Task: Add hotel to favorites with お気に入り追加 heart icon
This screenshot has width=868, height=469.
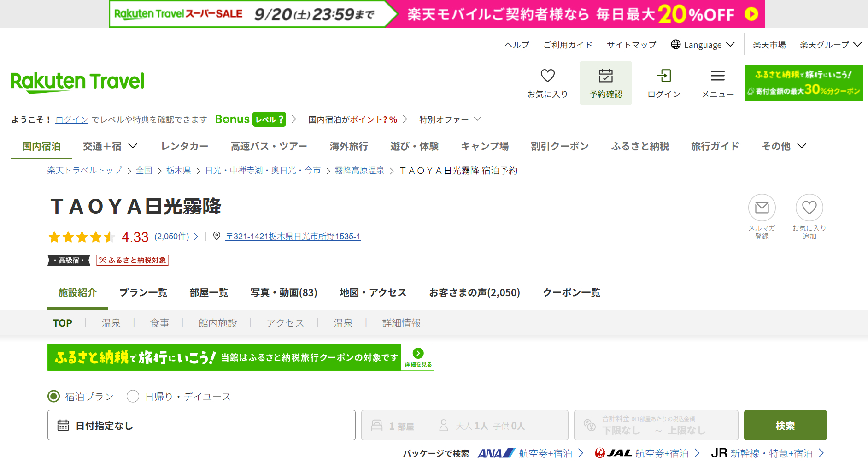Action: coord(809,208)
